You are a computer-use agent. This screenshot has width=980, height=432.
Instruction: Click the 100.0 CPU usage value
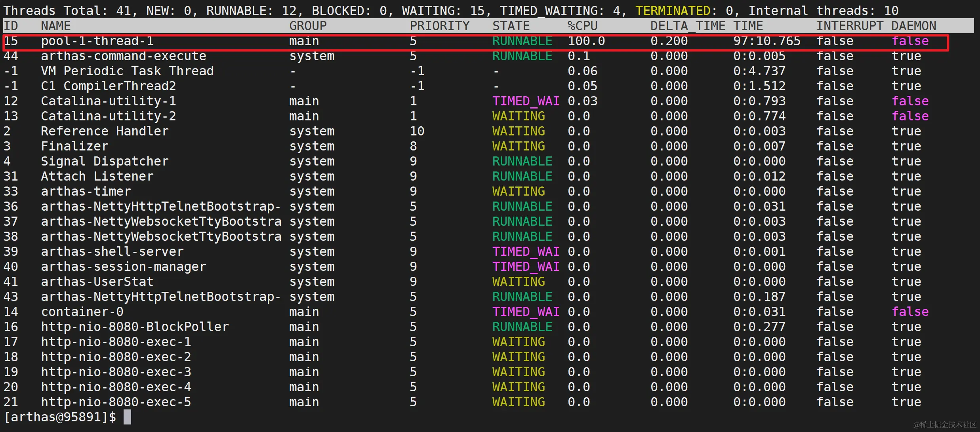click(x=586, y=41)
